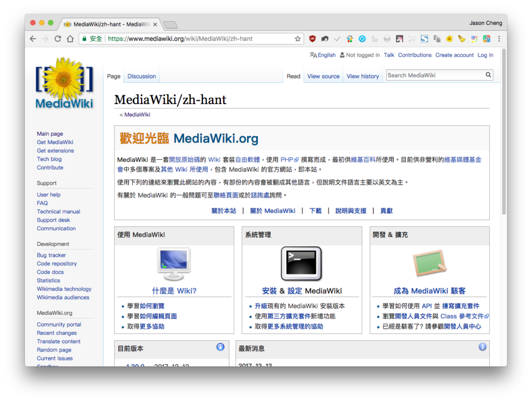
Task: Click the 安裝 & 設定 MediaWiki link
Action: pos(302,291)
